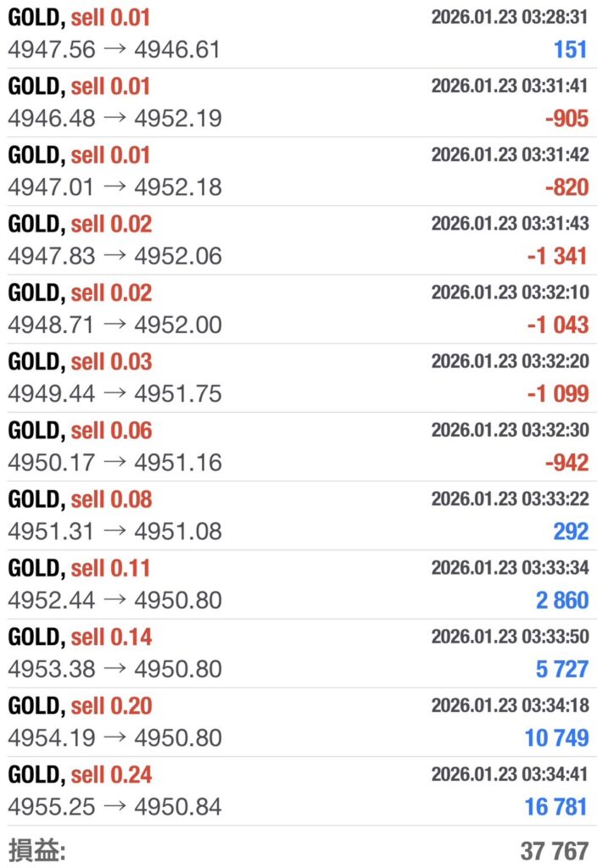Tap the 37 767 total profit value
The height and width of the screenshot is (868, 597).
coord(554,850)
